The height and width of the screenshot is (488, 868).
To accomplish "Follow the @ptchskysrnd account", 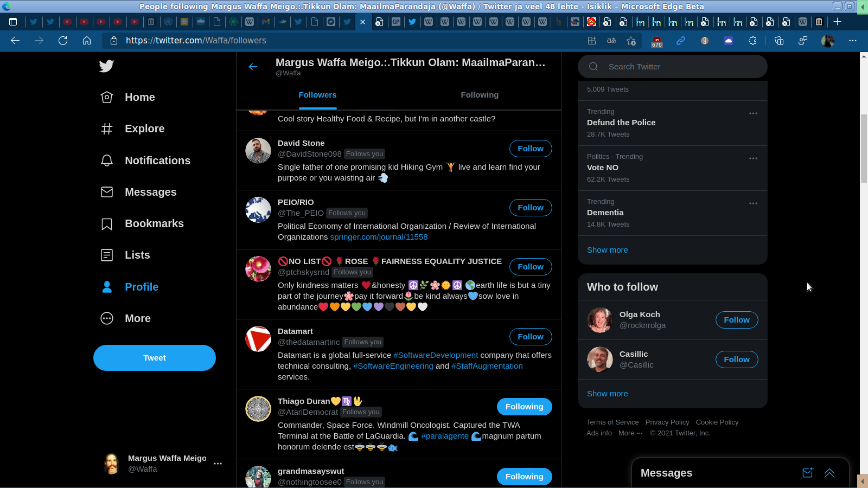I will pos(531,267).
